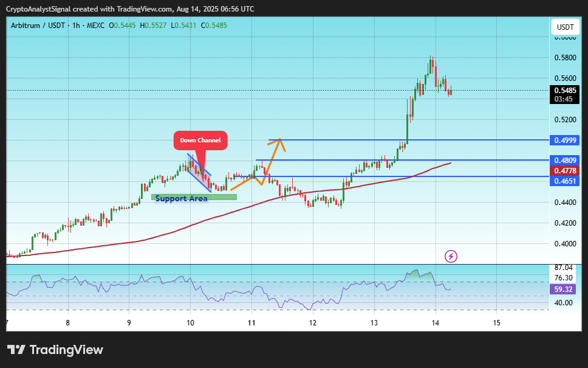
Task: Click the purple lightning bolt event icon
Action: pos(451,257)
